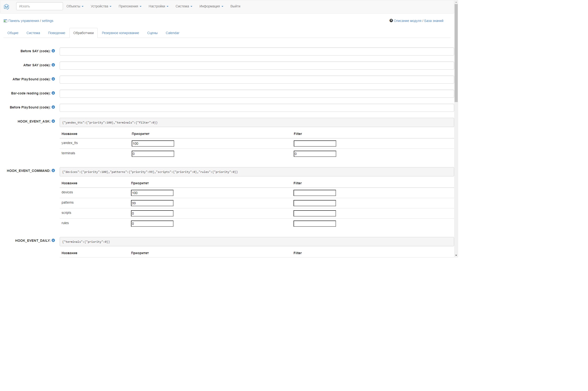Viewport: 588px width, 391px height.
Task: Switch to the Calendar tab
Action: [173, 33]
